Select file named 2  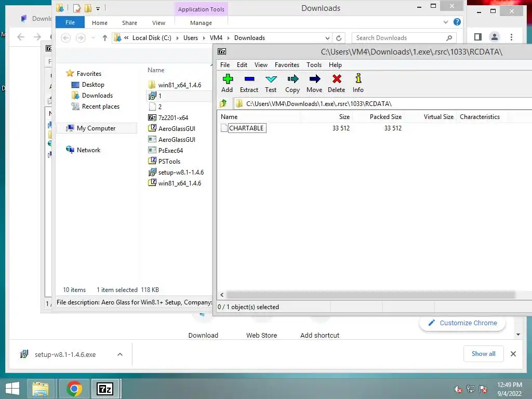159,107
